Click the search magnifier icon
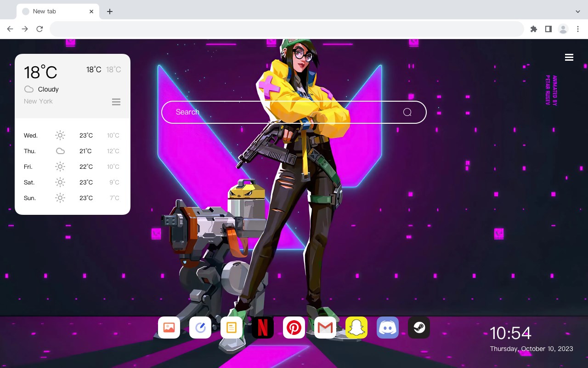Screen dimensions: 588x368 (x=407, y=112)
